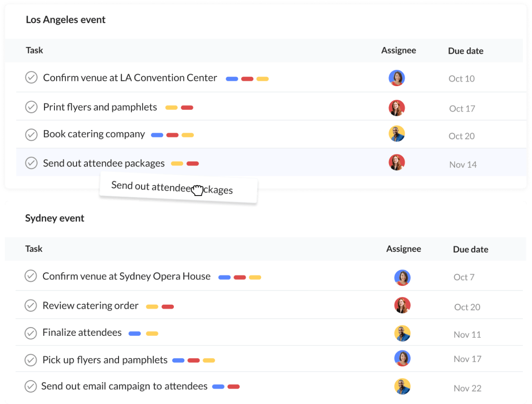532x404 pixels.
Task: Open the Nov 14 due date
Action: [x=463, y=165]
